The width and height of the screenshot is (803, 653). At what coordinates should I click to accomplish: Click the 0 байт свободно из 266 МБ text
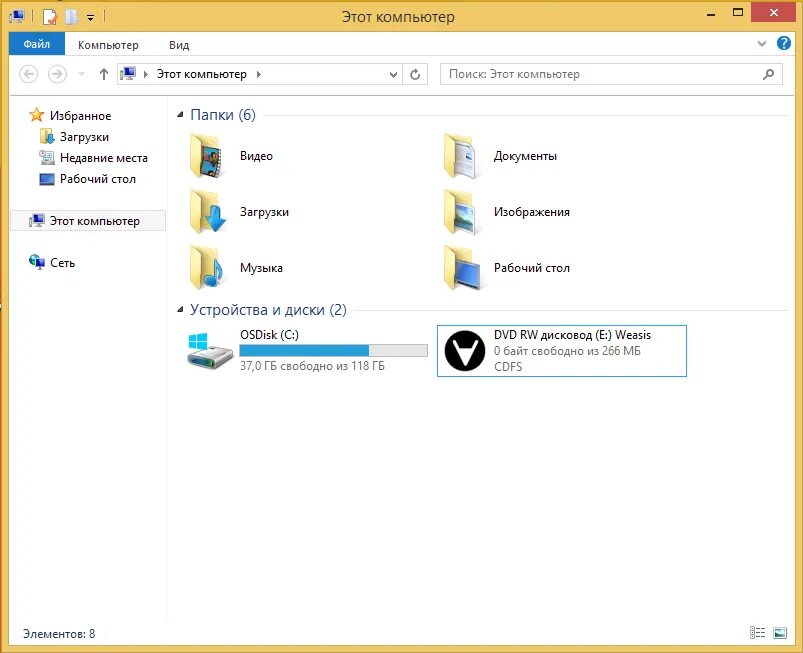click(x=567, y=351)
